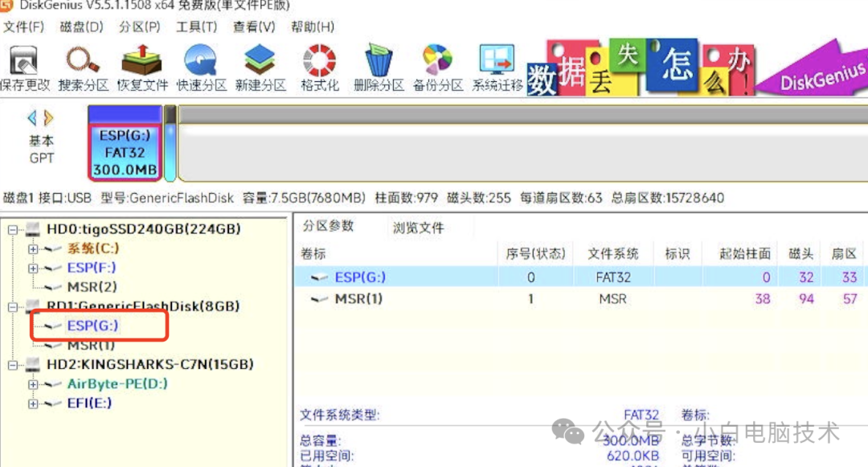
Task: Select HD2:KINGSHARKS-C7N(15GB) disk in tree
Action: pos(150,364)
